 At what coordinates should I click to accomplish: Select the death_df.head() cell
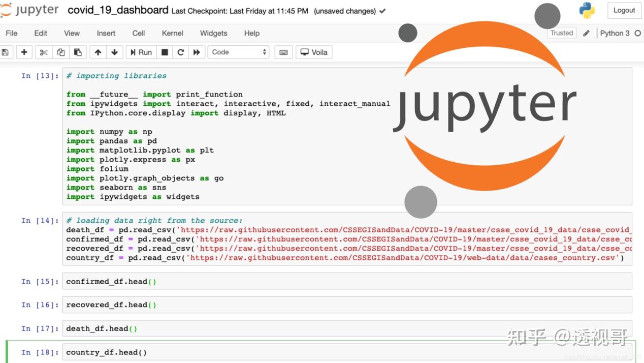(x=347, y=328)
